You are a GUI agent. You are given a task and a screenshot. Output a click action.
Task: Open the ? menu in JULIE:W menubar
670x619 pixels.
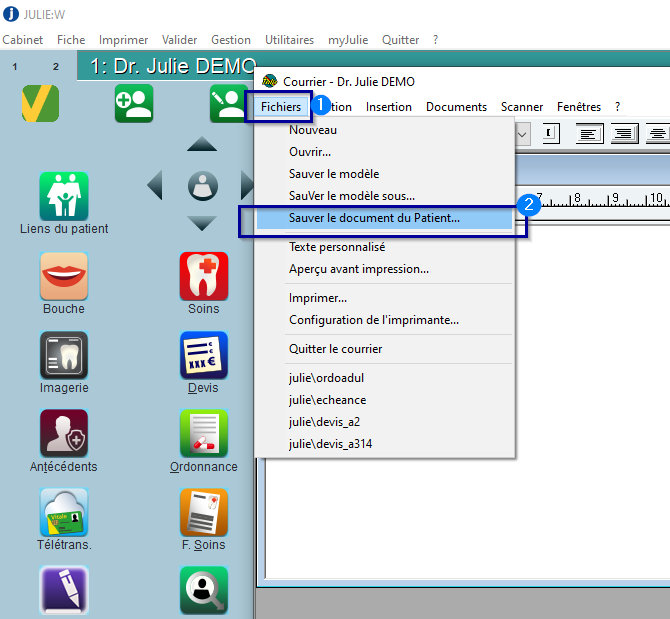[x=435, y=40]
